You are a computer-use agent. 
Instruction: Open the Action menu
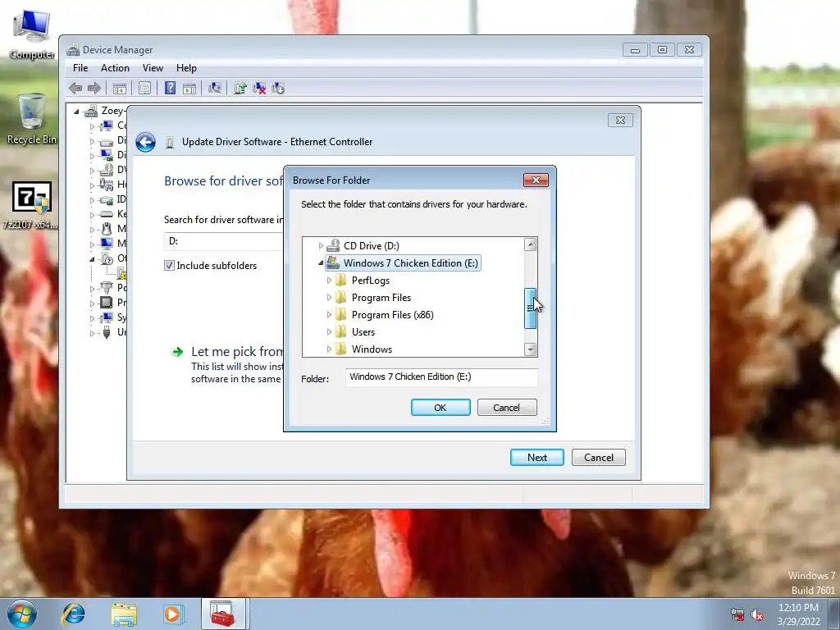115,68
